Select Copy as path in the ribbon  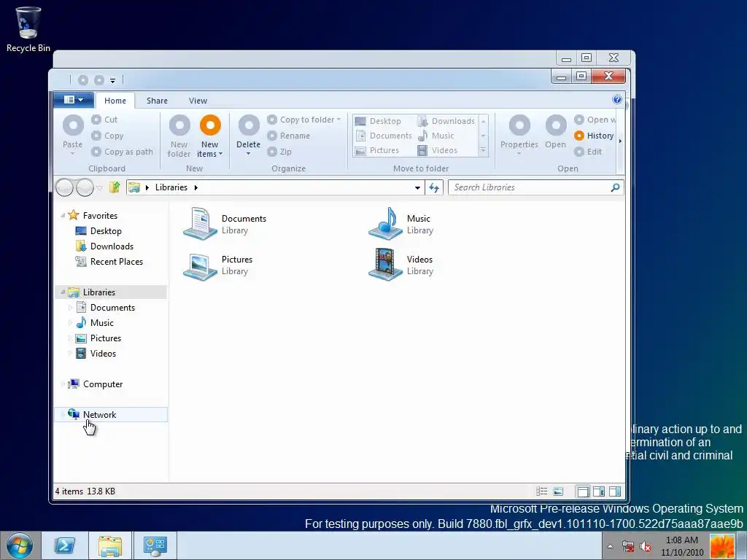tap(123, 152)
